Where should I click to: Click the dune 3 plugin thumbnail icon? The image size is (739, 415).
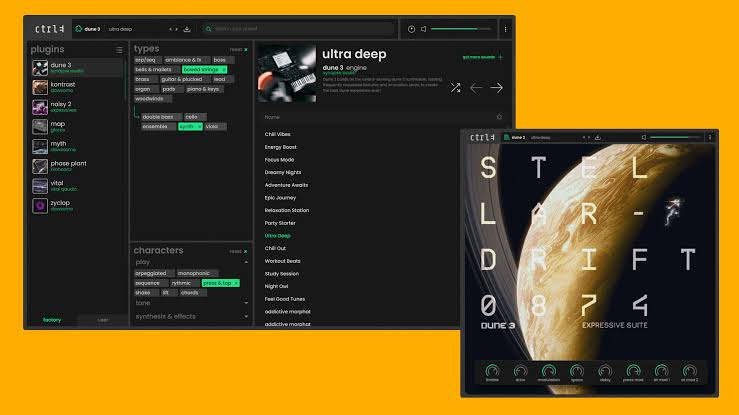40,68
